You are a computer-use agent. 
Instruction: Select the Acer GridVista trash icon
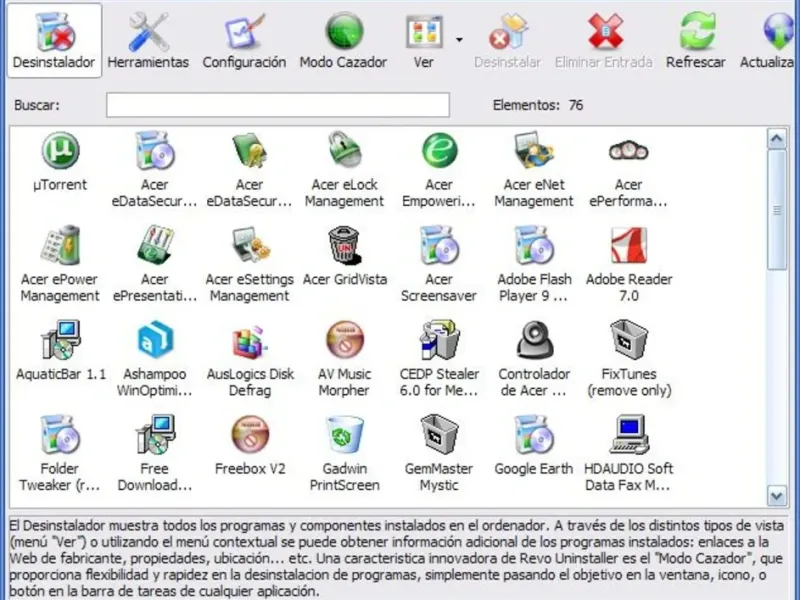pos(344,245)
